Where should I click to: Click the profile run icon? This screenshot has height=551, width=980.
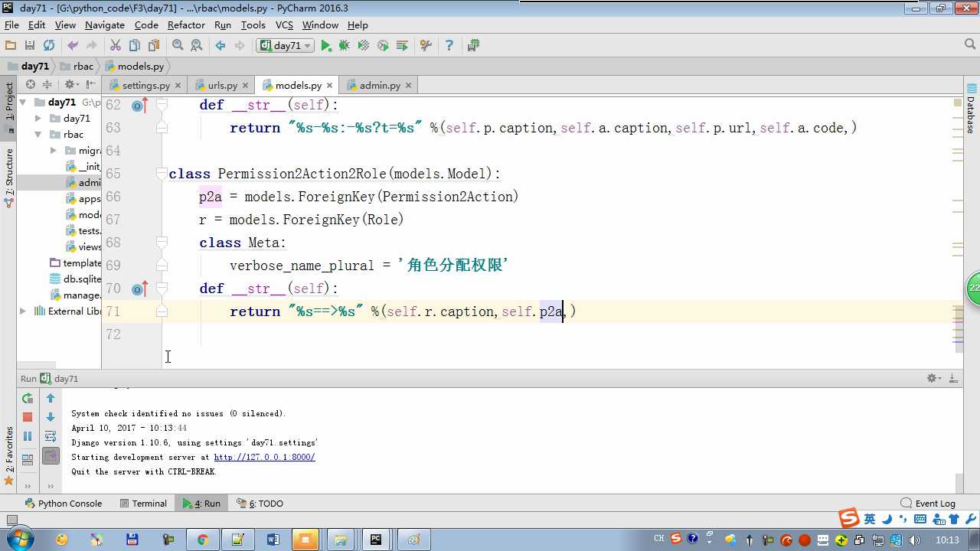click(383, 46)
